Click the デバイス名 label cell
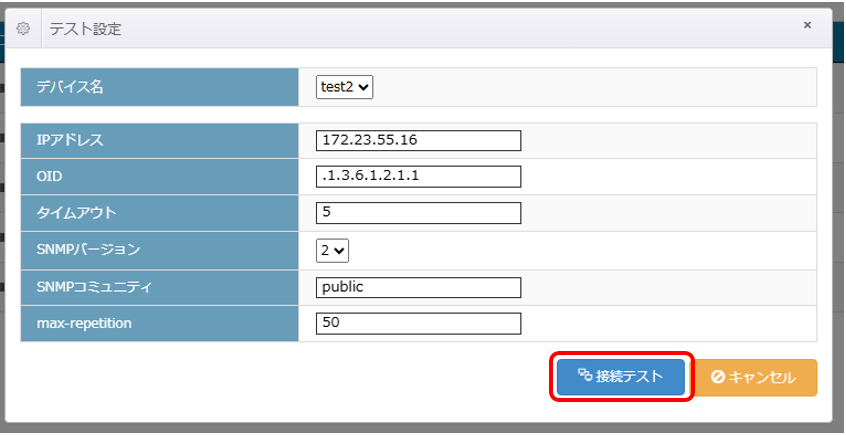 (x=160, y=87)
